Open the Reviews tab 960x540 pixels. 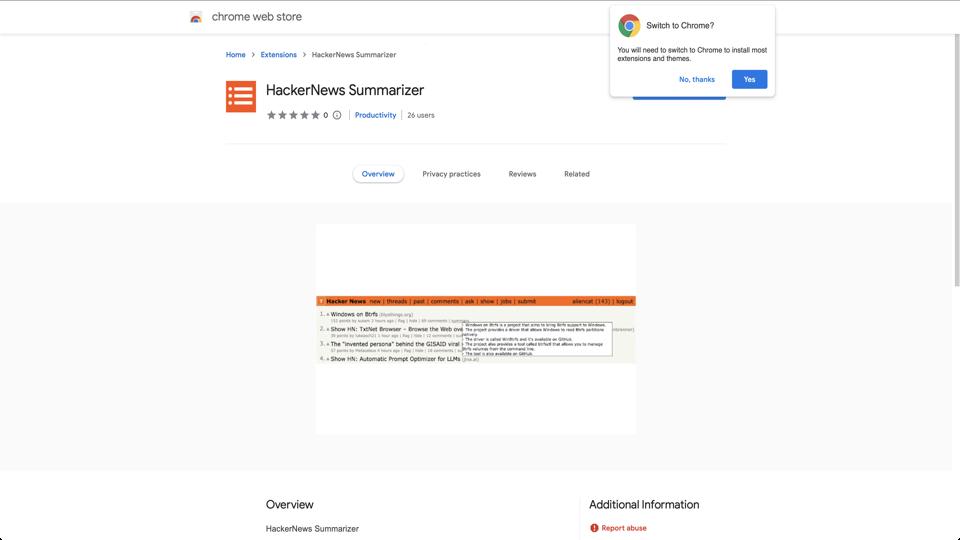pos(522,174)
